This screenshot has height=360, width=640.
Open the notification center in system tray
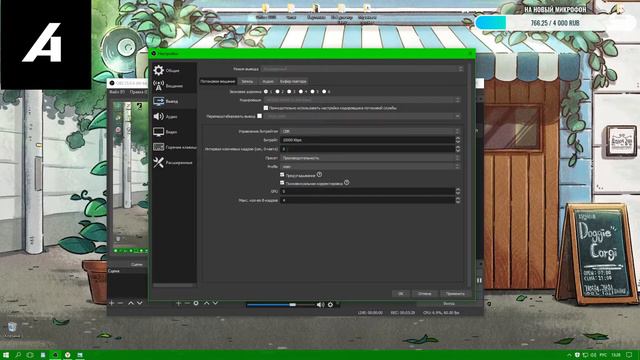point(630,355)
